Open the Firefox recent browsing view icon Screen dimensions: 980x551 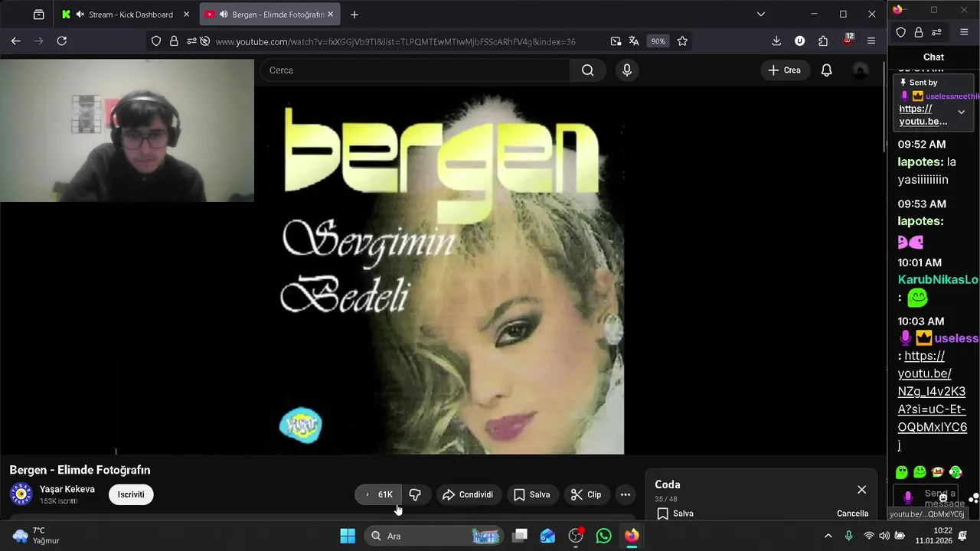(38, 15)
